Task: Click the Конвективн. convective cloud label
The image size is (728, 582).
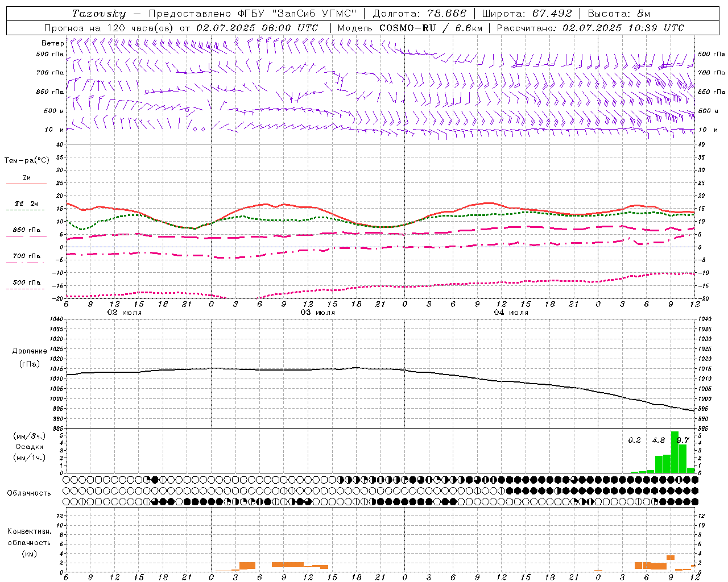Action: pos(29,531)
